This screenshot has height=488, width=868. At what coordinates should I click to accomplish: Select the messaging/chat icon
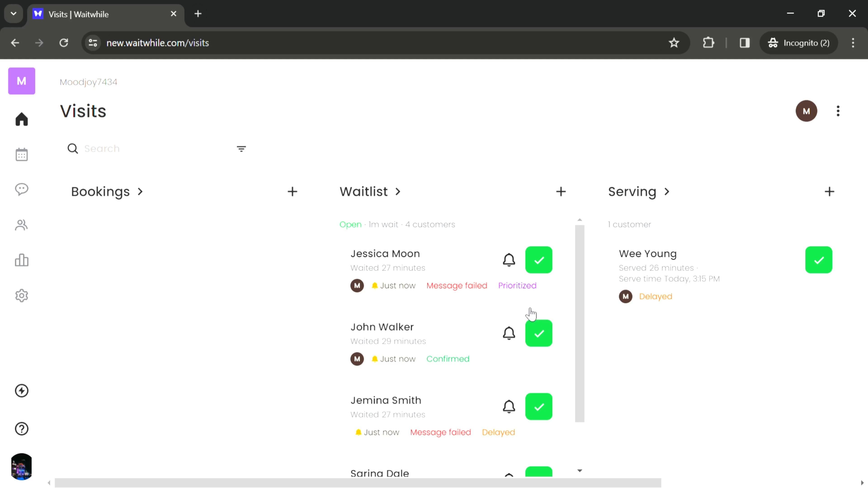[21, 190]
